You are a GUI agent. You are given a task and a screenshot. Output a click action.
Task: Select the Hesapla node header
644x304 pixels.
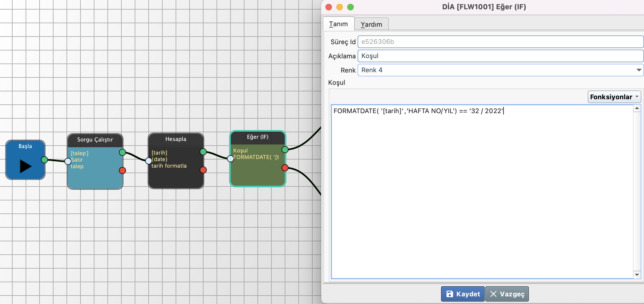176,139
